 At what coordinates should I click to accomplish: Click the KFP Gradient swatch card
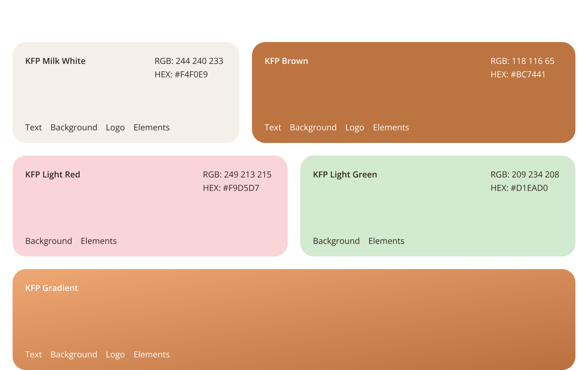click(x=294, y=320)
